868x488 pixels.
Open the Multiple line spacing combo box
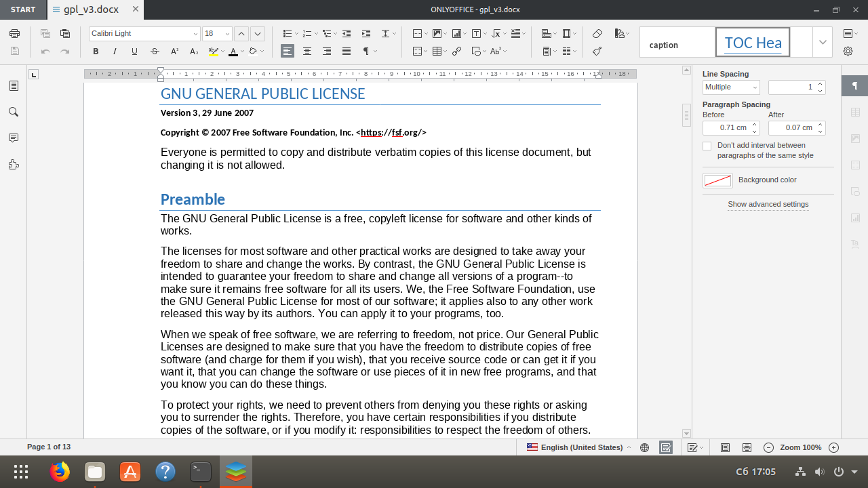(x=731, y=87)
